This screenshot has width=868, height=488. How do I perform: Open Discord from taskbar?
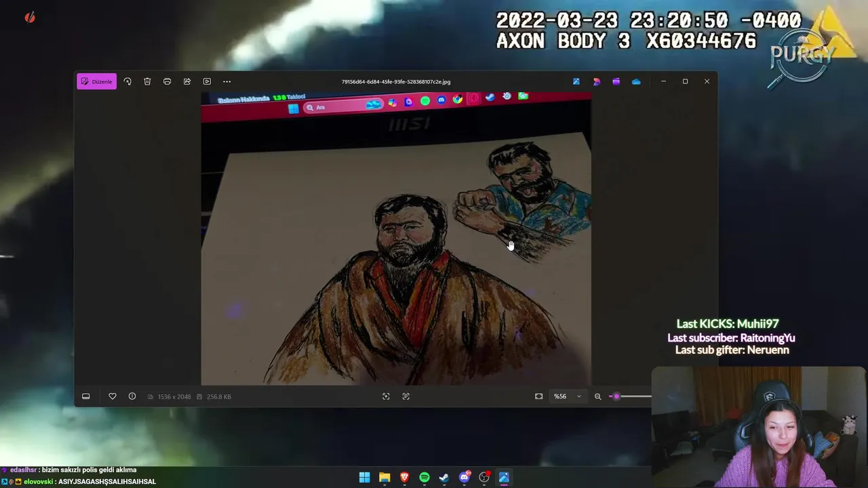click(465, 477)
